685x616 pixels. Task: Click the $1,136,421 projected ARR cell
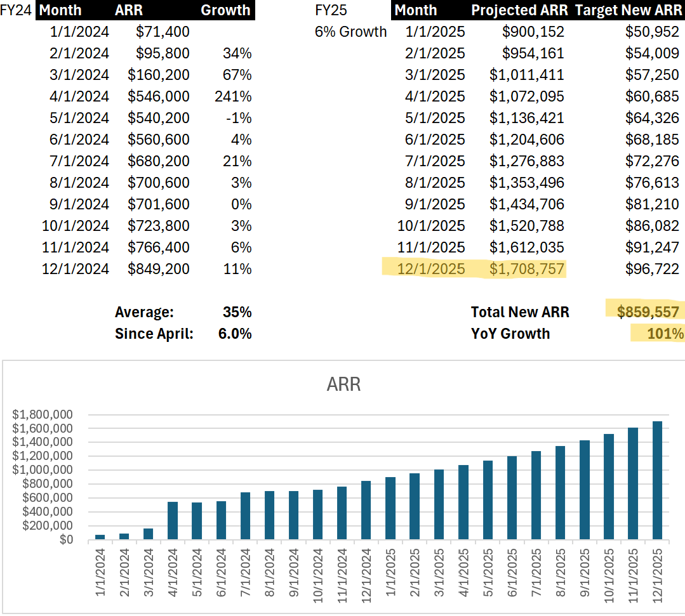click(526, 118)
